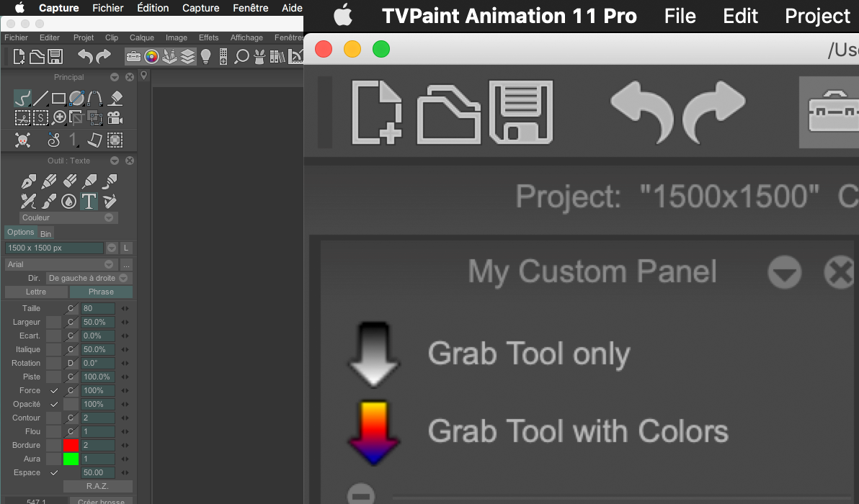
Task: Open the De gauche à droite direction dropdown
Action: pyautogui.click(x=89, y=278)
